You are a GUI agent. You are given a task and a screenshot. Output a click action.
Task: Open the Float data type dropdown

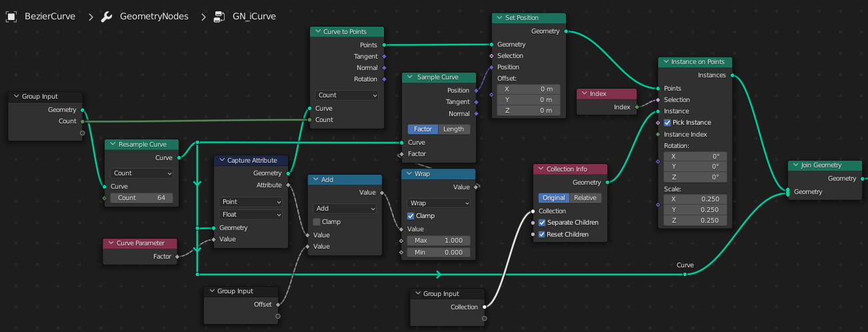251,215
